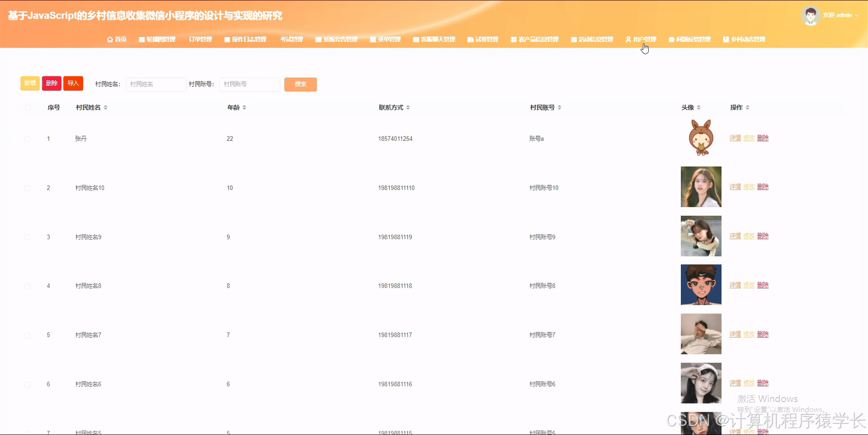Click the yellow 新增 button
Screen dimensions: 868x435
point(30,83)
